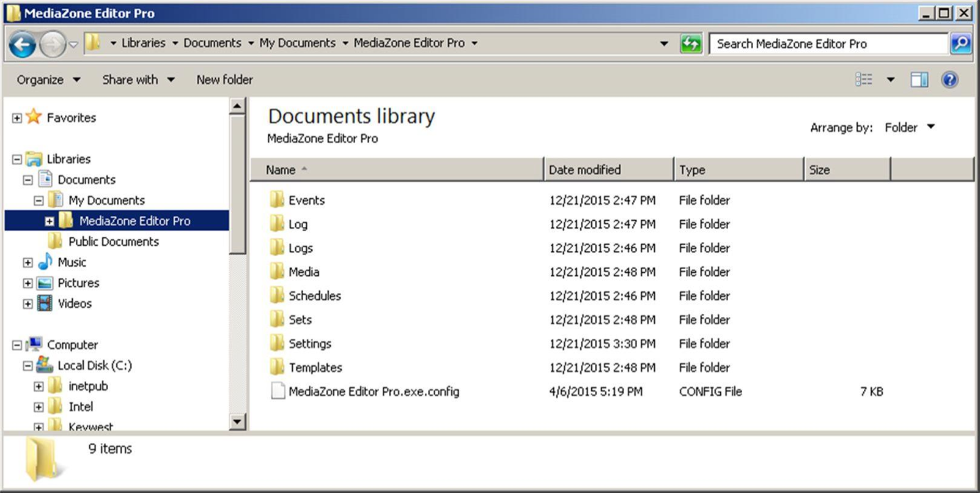Click Libraries in the address breadcrumb
The width and height of the screenshot is (980, 493).
click(x=143, y=43)
